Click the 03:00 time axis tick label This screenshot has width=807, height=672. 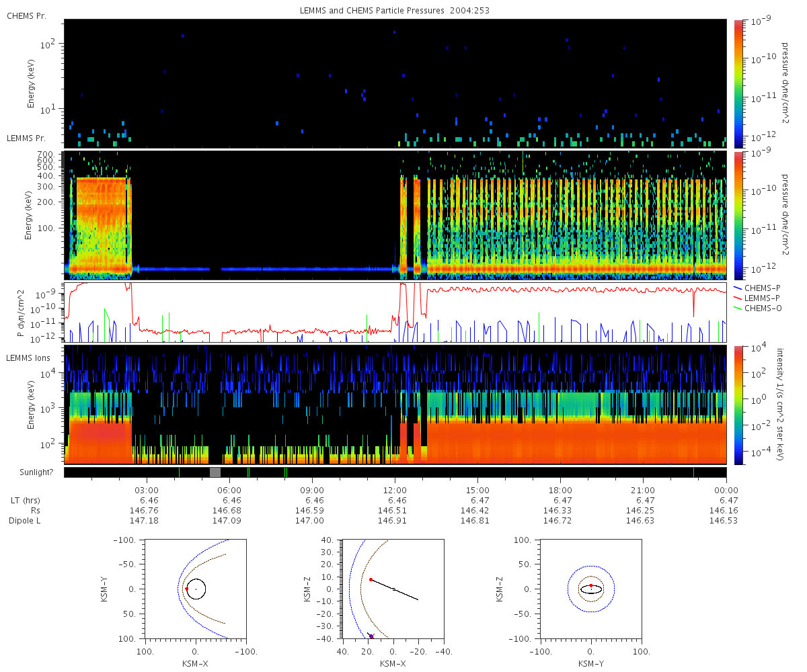147,490
